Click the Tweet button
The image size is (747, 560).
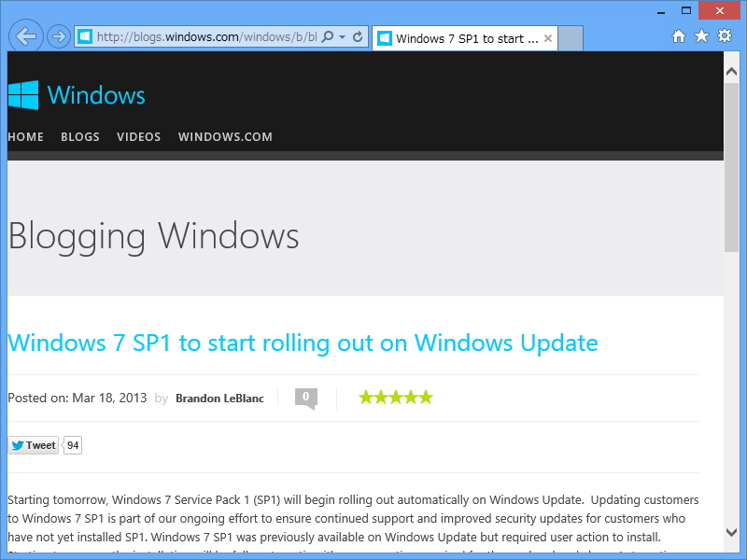33,445
